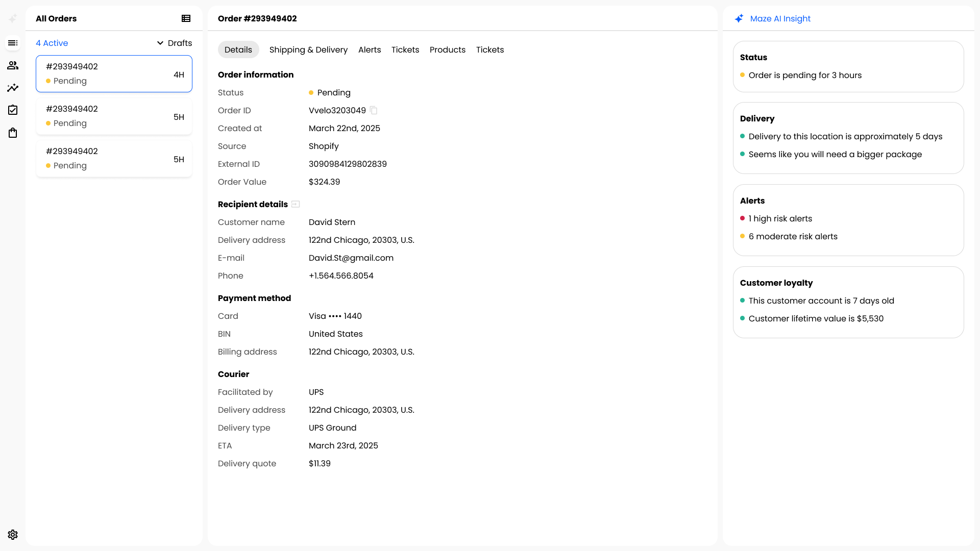Open settings gear in sidebar
The image size is (980, 551).
click(x=13, y=534)
